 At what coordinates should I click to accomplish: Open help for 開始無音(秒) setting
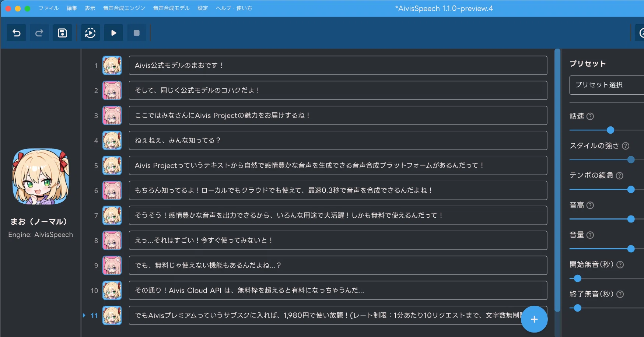click(x=620, y=264)
